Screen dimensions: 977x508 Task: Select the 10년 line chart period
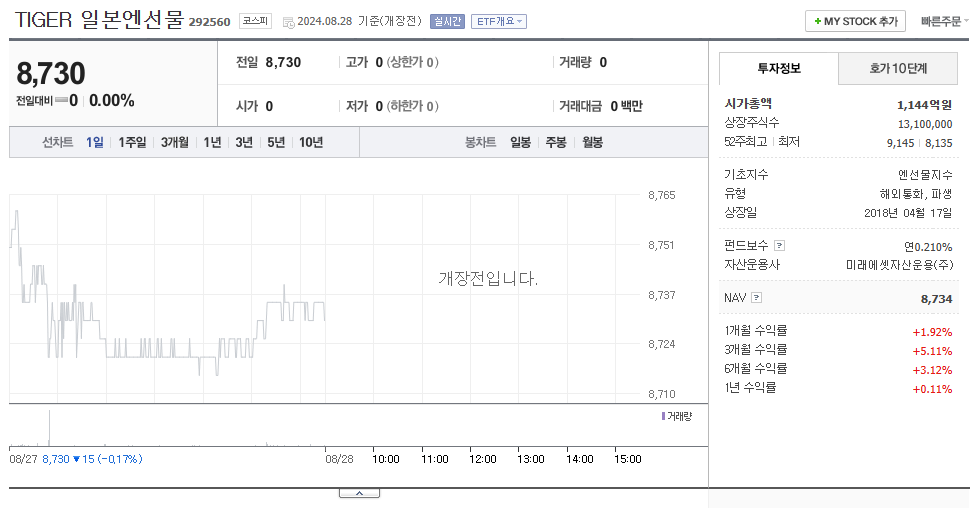pos(311,142)
